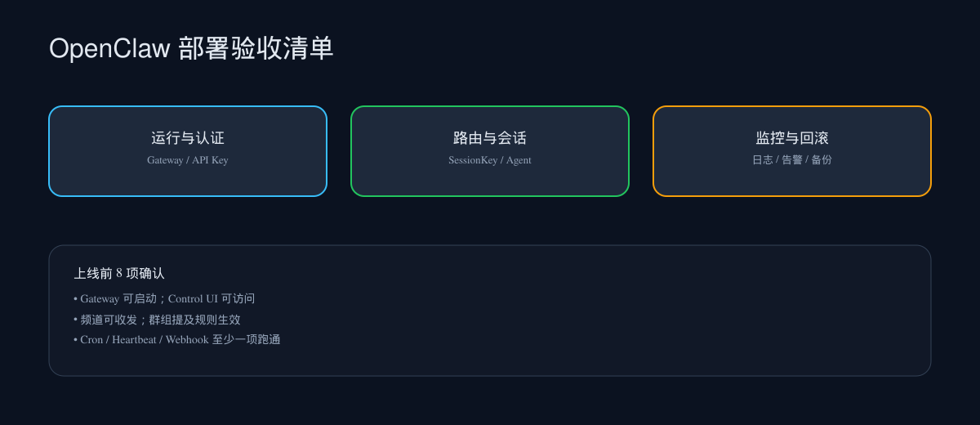Click 备份 in the 监控与回滚 card
Image resolution: width=980 pixels, height=425 pixels.
(x=822, y=160)
